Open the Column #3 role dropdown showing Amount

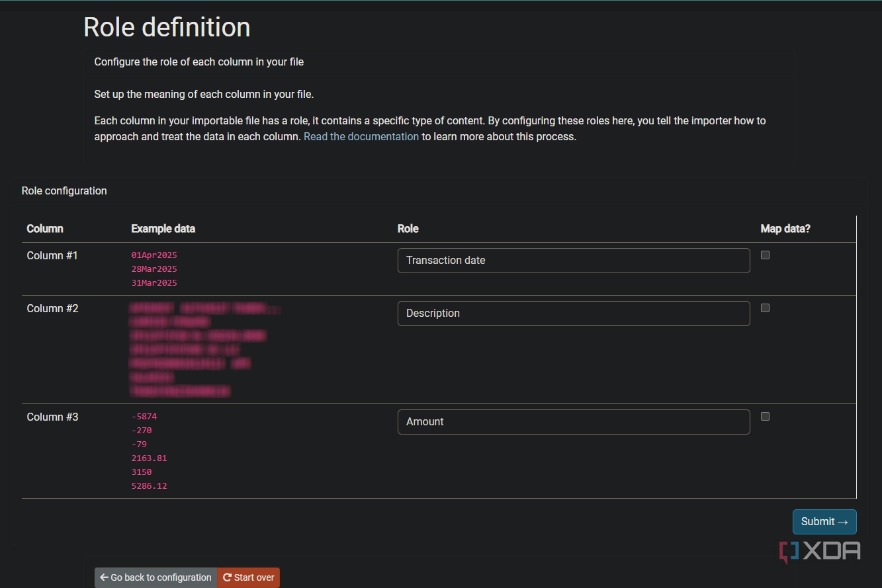click(x=574, y=422)
